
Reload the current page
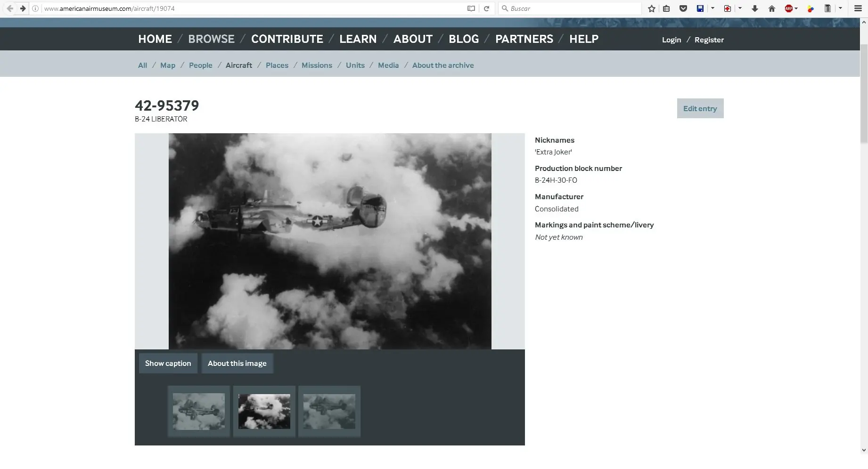pyautogui.click(x=487, y=8)
